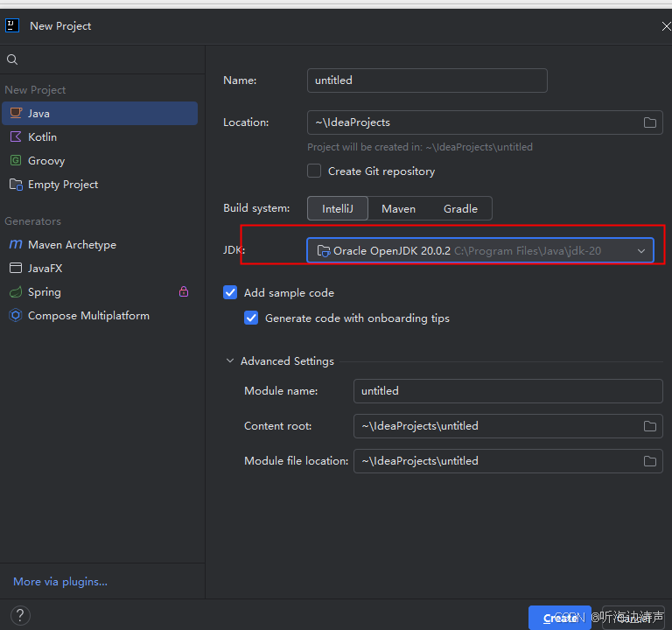Click the Kotlin K icon
This screenshot has height=630, width=672.
click(16, 136)
